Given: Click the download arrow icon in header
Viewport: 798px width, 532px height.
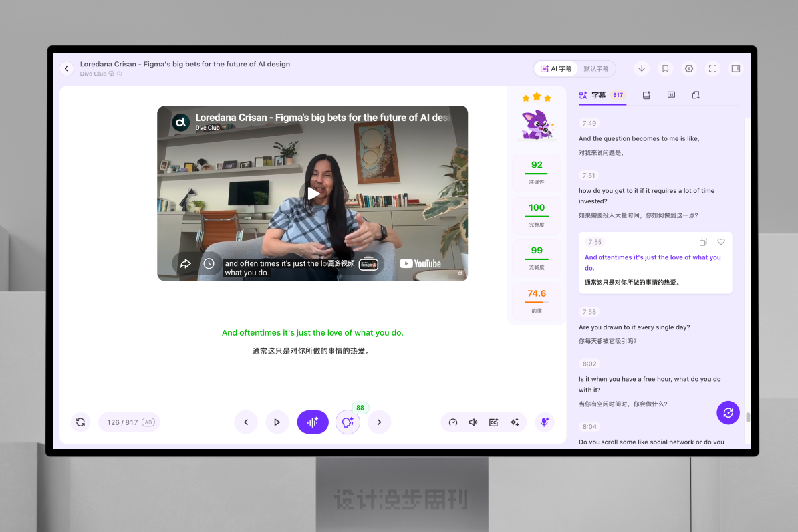Looking at the screenshot, I should [x=642, y=68].
